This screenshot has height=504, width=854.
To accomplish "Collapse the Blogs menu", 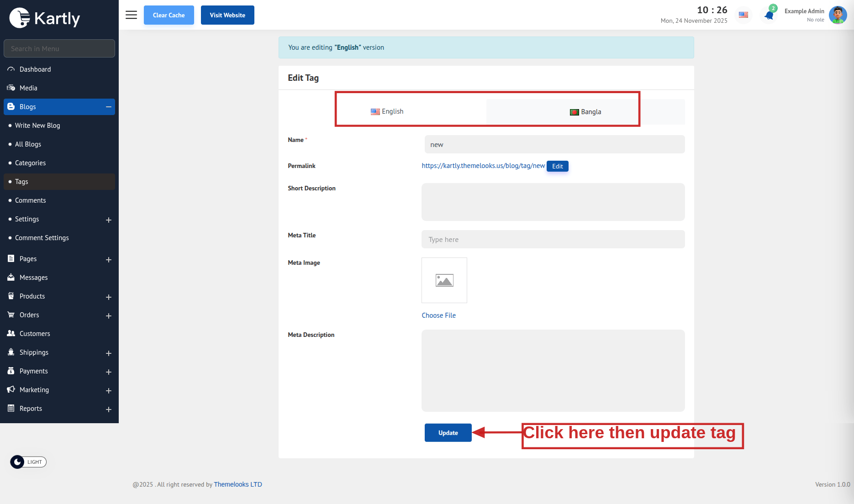I will coord(109,107).
